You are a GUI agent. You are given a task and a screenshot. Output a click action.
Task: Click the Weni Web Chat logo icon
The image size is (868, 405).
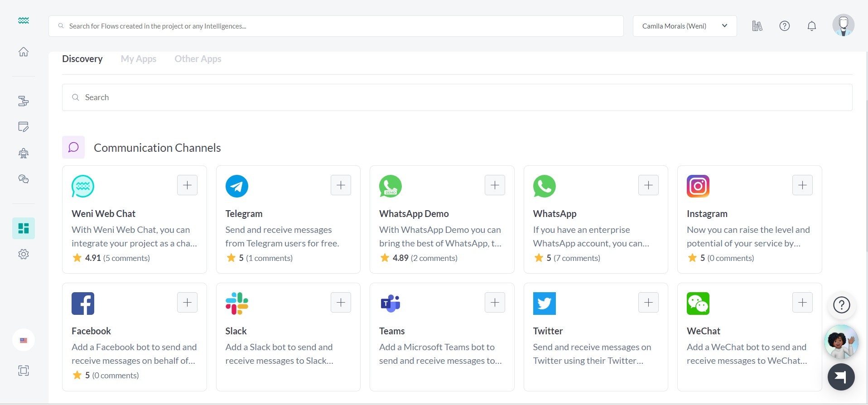(83, 186)
